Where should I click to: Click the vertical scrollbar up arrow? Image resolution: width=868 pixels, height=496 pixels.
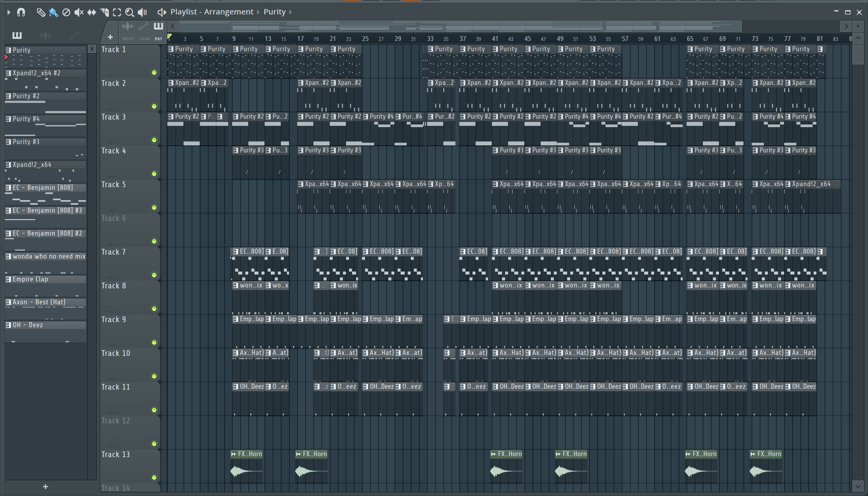pyautogui.click(x=858, y=38)
